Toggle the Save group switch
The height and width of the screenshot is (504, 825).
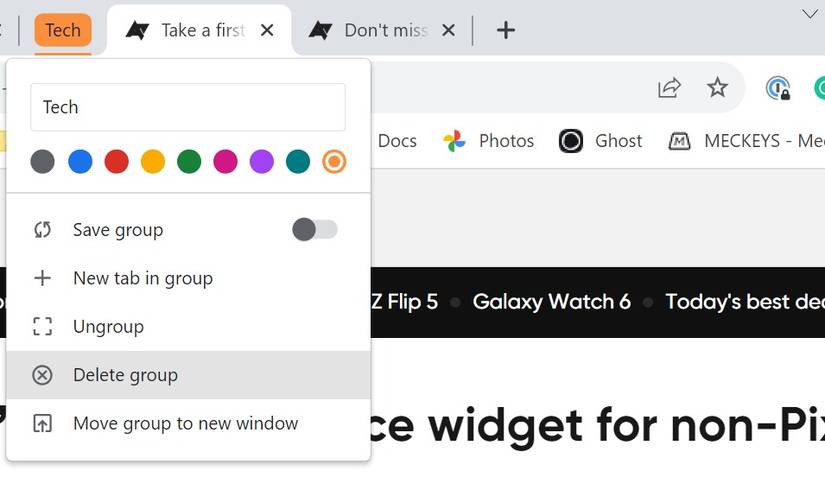point(315,230)
